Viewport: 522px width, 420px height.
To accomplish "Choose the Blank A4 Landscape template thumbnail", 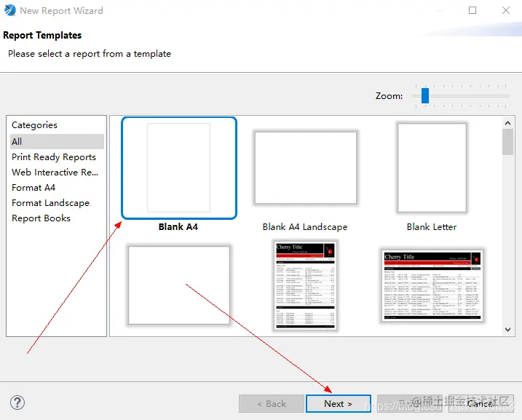I will coord(306,167).
